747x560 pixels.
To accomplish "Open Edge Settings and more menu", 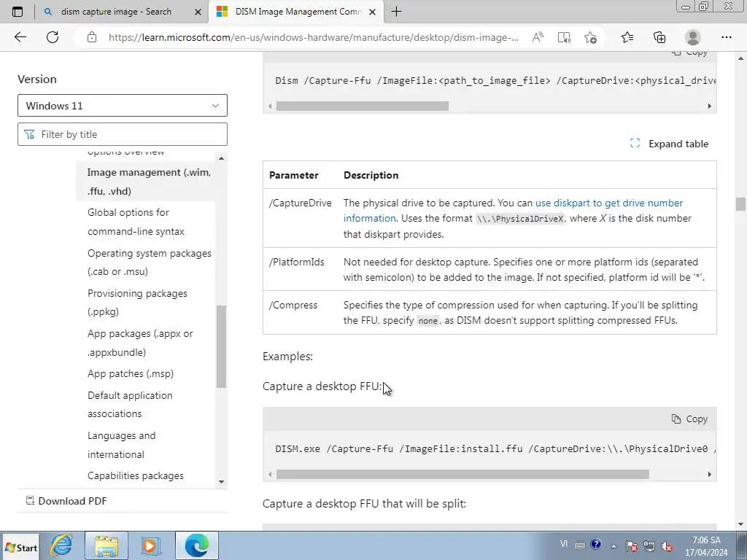I will coord(726,37).
